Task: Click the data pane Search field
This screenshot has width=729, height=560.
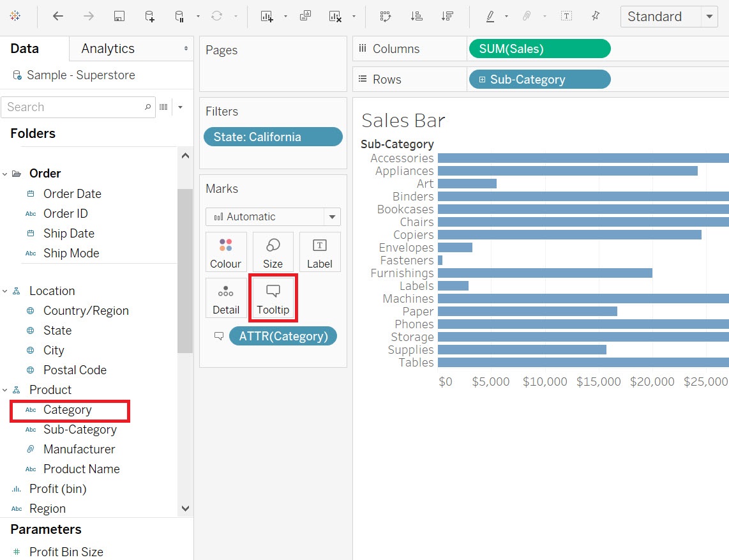Action: coord(78,107)
